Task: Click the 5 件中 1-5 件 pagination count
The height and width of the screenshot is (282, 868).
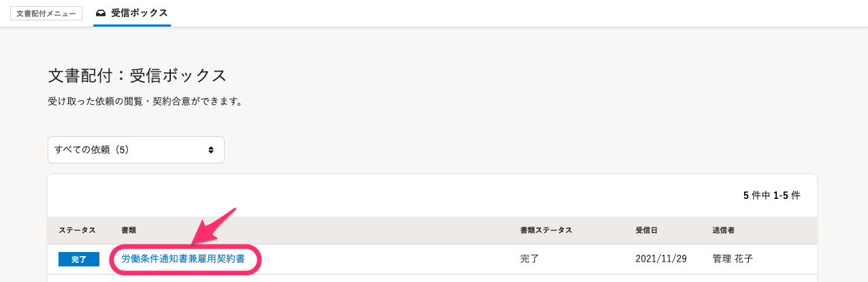Action: coord(772,195)
